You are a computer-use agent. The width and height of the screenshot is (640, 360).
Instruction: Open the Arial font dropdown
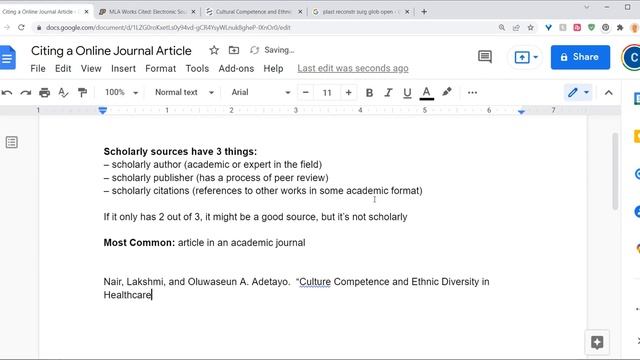coord(260,93)
